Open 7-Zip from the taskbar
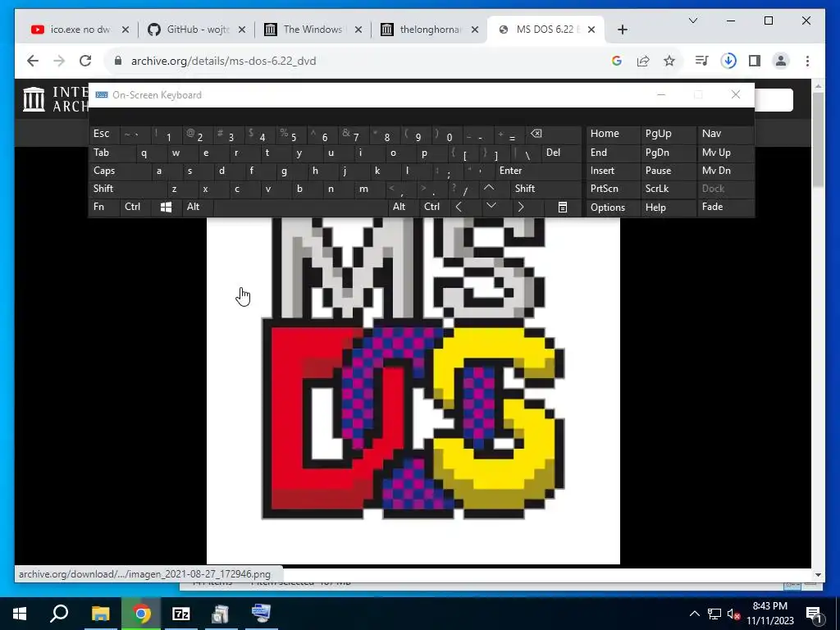The width and height of the screenshot is (840, 630). (x=181, y=614)
